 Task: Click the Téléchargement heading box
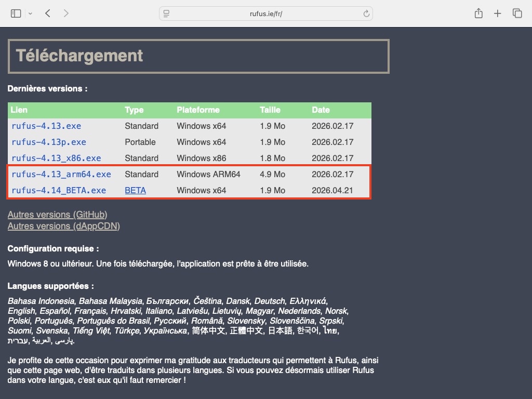point(198,56)
